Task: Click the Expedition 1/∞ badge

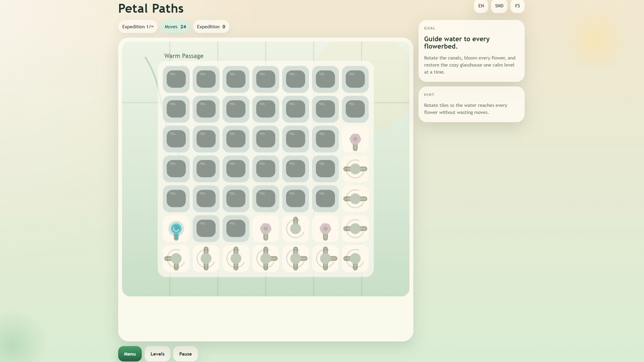Action: pos(138,27)
